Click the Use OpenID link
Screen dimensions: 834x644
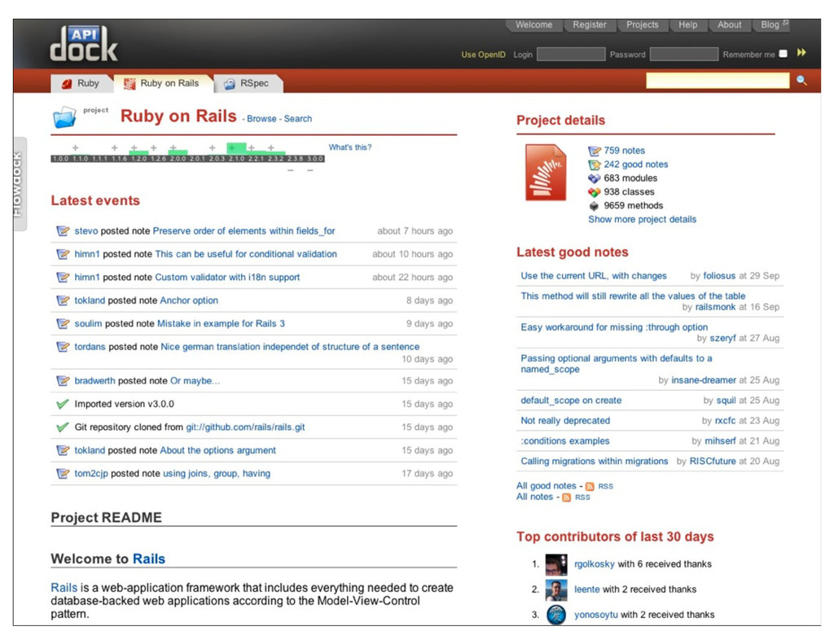point(483,55)
